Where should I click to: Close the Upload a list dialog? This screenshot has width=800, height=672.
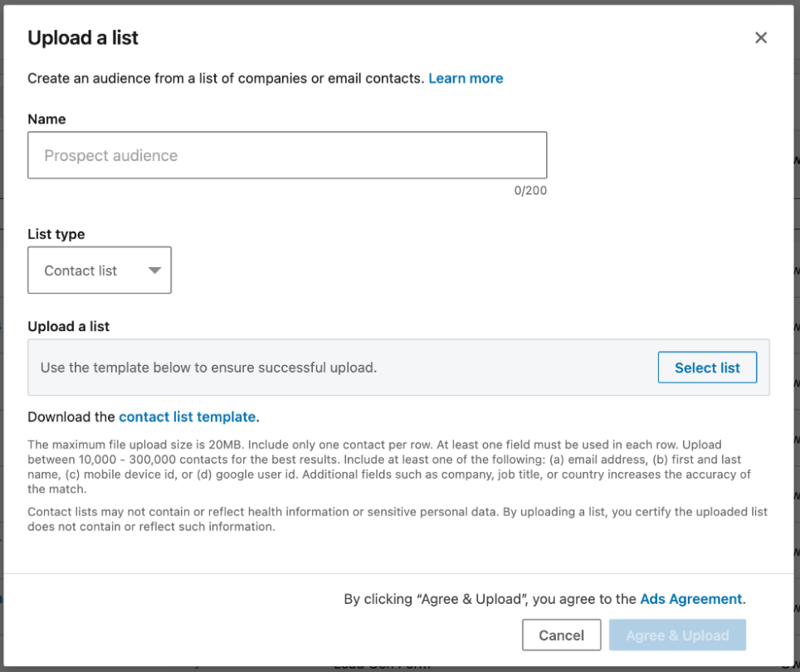(x=760, y=38)
